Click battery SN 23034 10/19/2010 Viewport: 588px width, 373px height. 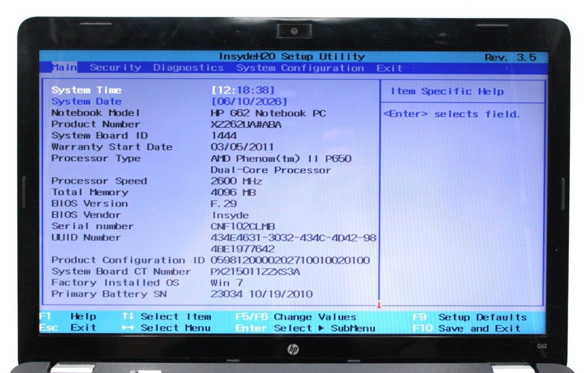click(262, 294)
